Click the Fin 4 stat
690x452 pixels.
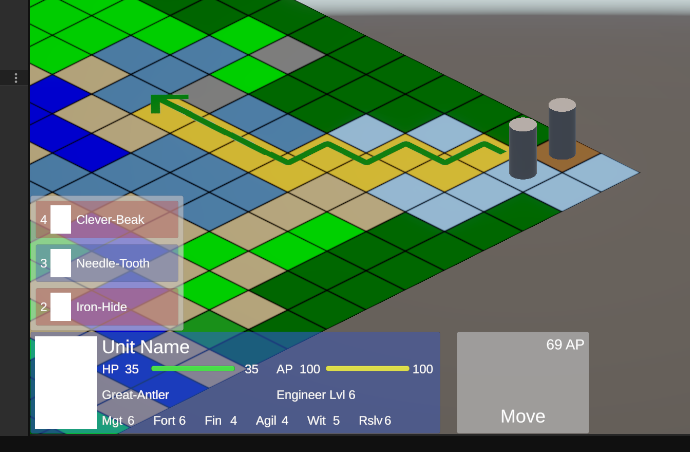pyautogui.click(x=221, y=421)
